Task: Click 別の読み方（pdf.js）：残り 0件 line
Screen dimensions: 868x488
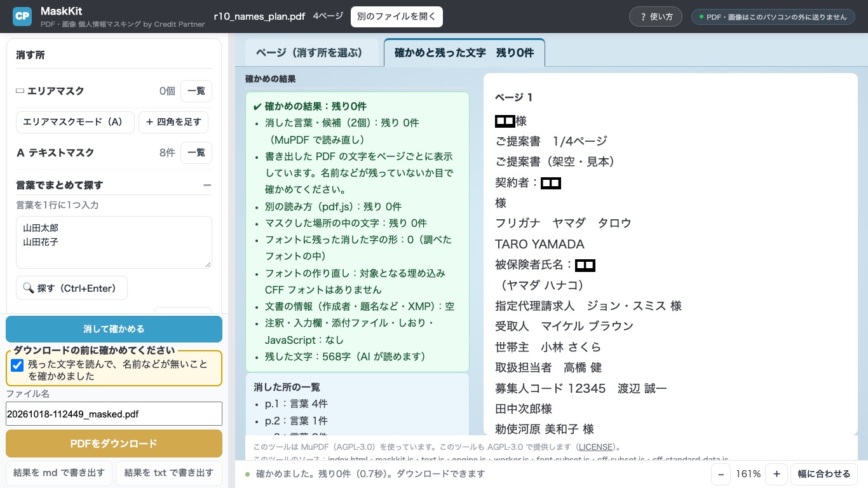Action: [x=333, y=207]
